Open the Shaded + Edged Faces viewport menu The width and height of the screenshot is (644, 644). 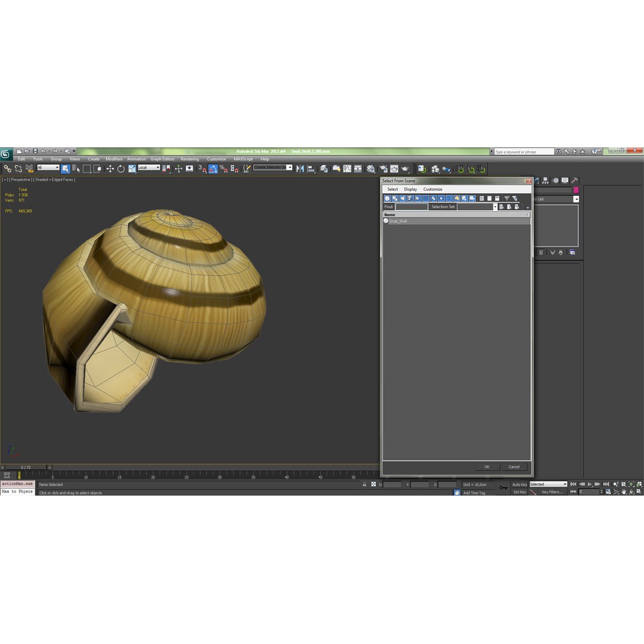[54, 179]
